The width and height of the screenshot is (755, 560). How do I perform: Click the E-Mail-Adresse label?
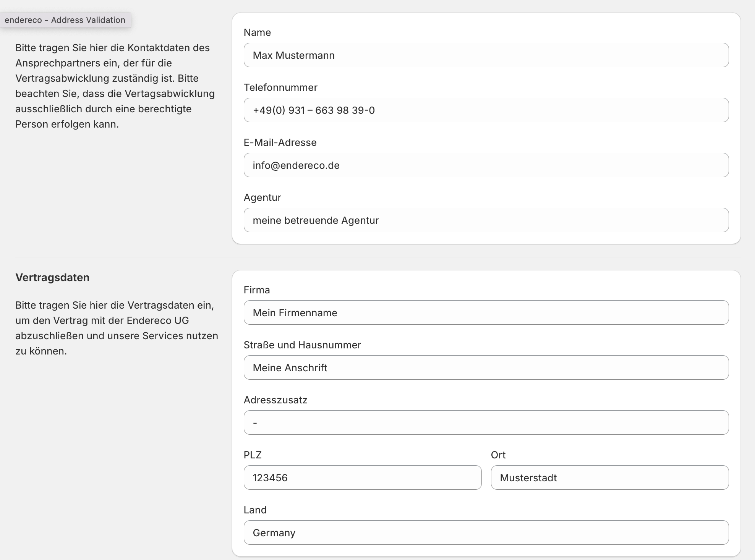pos(280,142)
